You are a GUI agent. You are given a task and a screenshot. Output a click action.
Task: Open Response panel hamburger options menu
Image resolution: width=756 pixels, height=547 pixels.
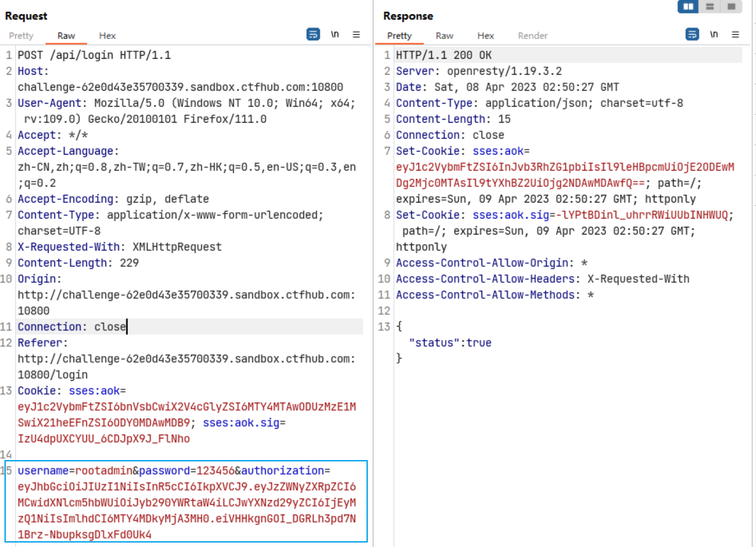click(x=736, y=35)
